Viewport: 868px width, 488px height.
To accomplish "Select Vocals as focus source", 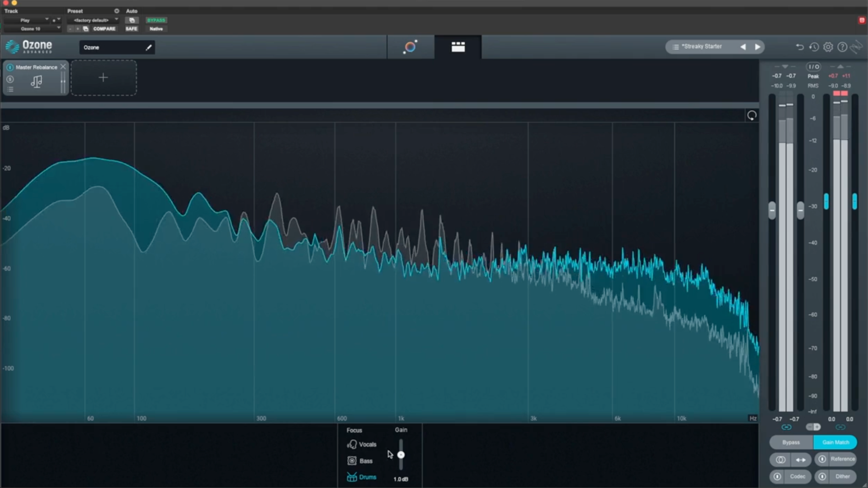I will (x=362, y=445).
